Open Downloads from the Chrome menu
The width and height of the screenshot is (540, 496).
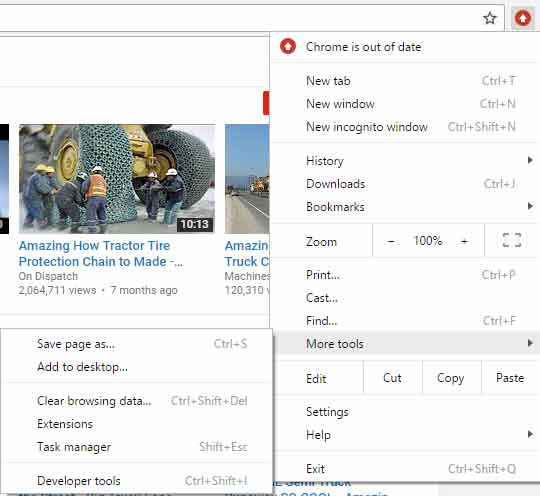click(404, 184)
